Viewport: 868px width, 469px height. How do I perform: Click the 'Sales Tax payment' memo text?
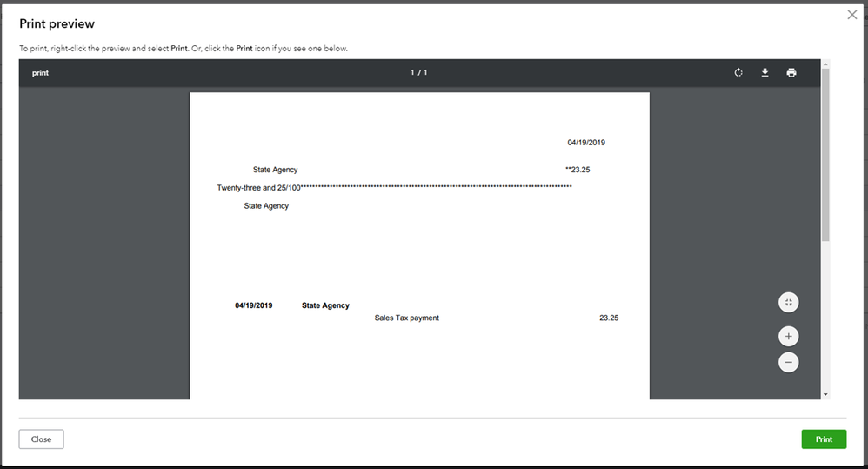[x=406, y=318]
